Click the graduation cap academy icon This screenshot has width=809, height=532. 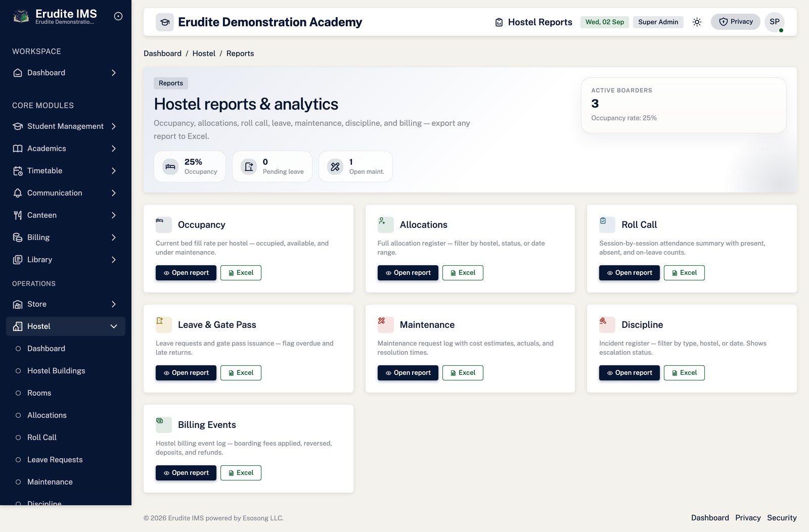[x=165, y=22]
